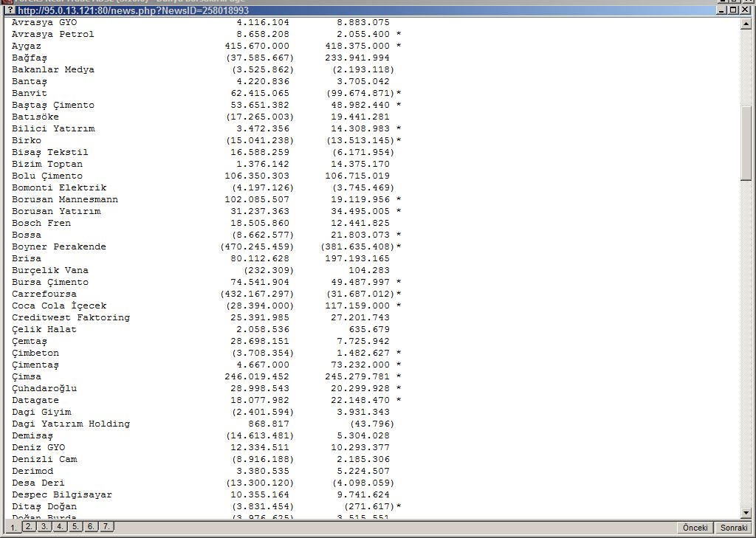This screenshot has height=538, width=756.
Task: Click the scrollbar down arrow
Action: click(746, 513)
